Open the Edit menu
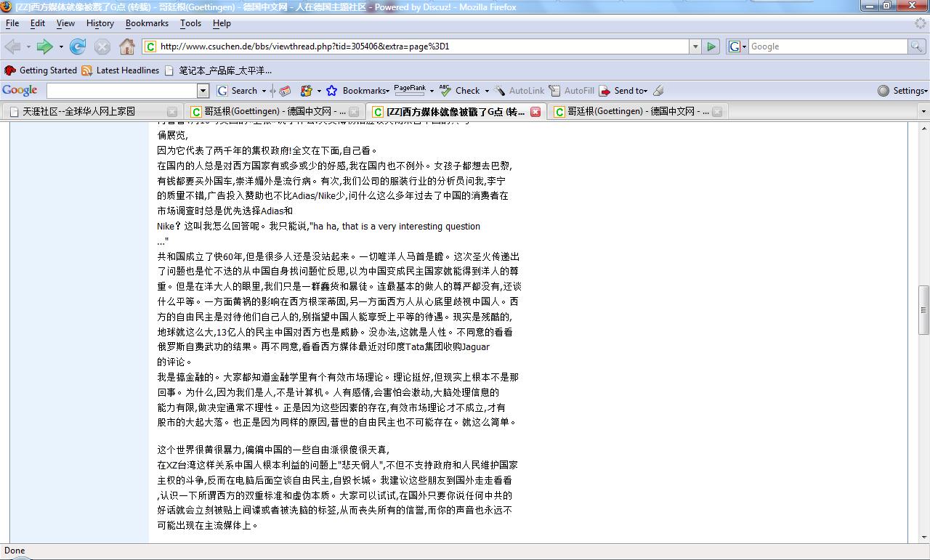The width and height of the screenshot is (930, 560). (x=38, y=23)
